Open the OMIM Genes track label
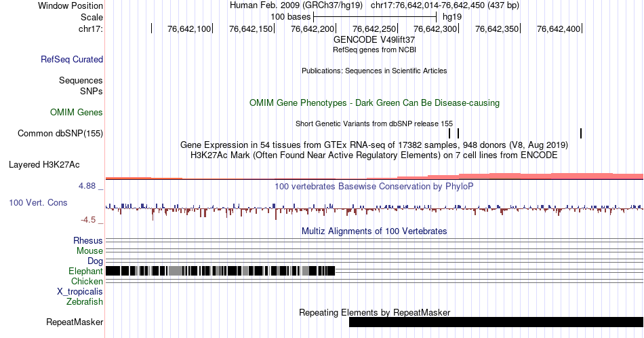The width and height of the screenshot is (644, 338). pos(77,112)
